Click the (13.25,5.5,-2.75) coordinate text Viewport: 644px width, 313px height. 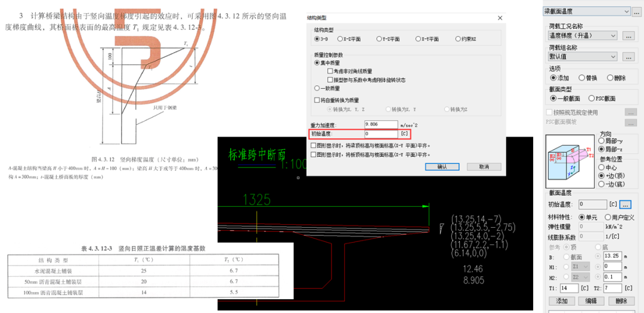[x=482, y=227]
